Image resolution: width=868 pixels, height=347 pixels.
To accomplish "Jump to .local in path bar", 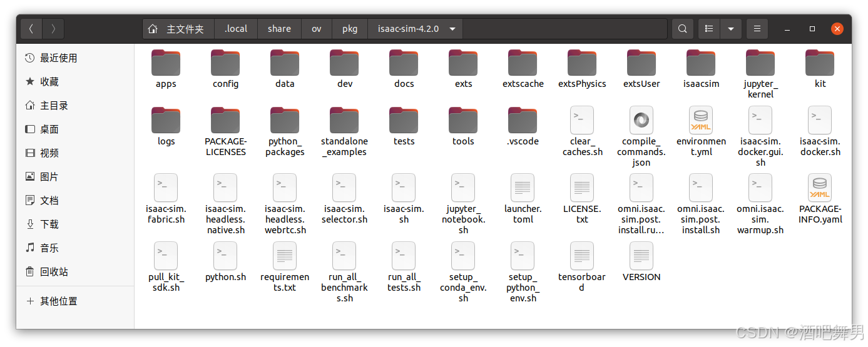I will tap(236, 29).
